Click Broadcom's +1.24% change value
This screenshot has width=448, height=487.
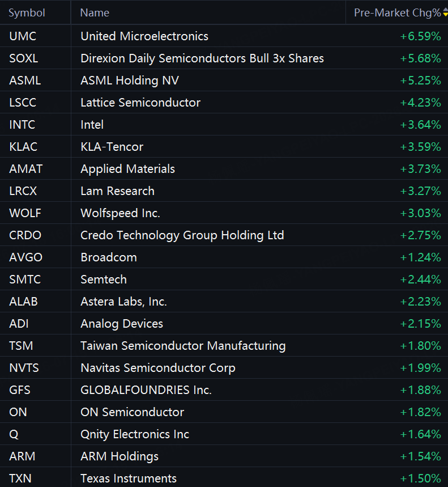(420, 257)
